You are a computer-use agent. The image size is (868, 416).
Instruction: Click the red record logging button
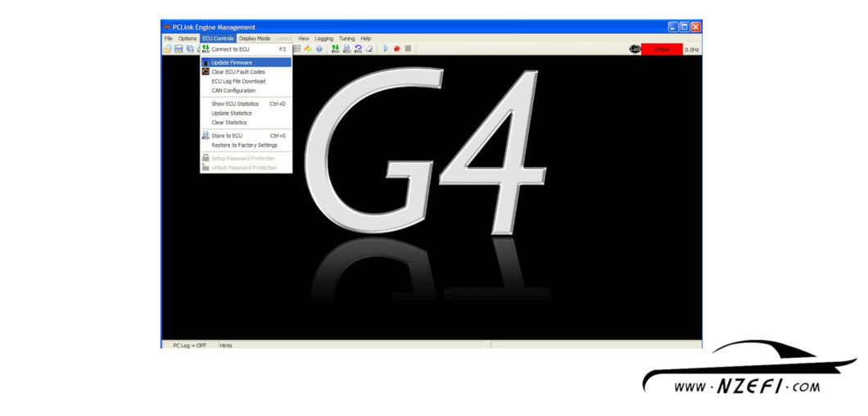(397, 49)
